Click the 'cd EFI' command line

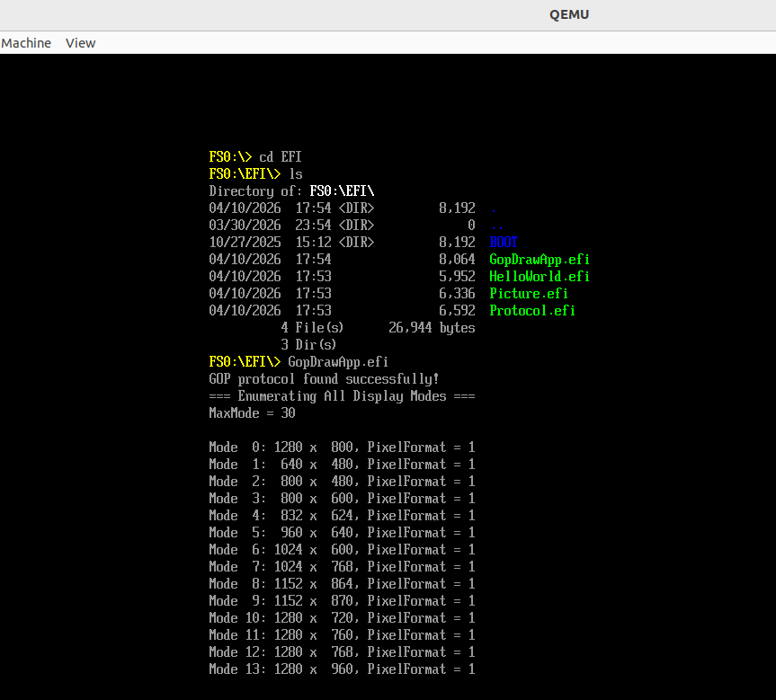(x=254, y=157)
